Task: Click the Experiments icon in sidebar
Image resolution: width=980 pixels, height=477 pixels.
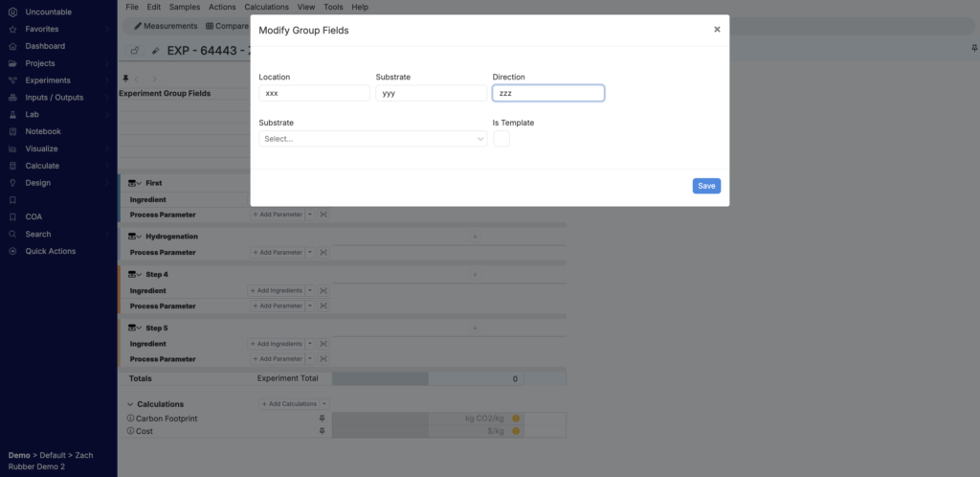Action: point(12,80)
